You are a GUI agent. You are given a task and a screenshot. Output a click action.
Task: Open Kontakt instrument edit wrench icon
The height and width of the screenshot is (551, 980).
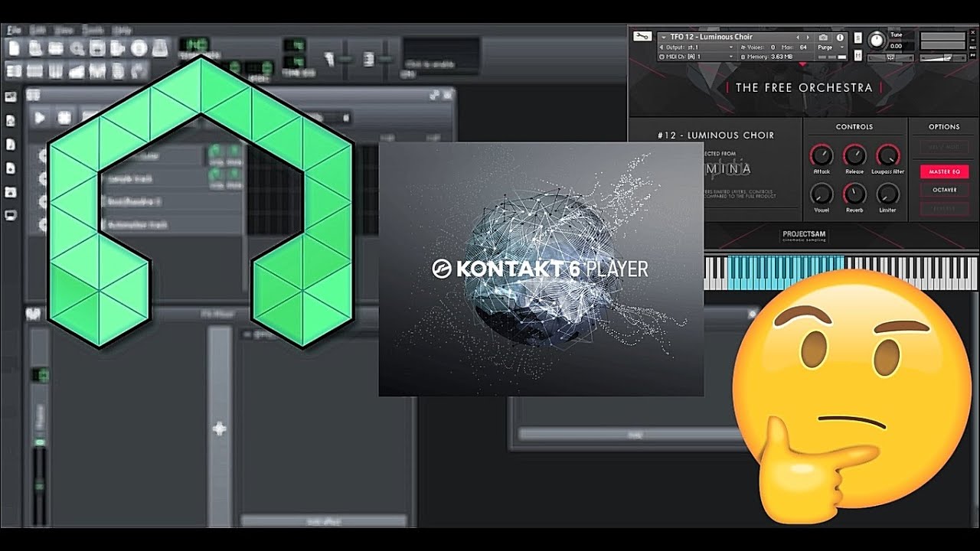642,37
